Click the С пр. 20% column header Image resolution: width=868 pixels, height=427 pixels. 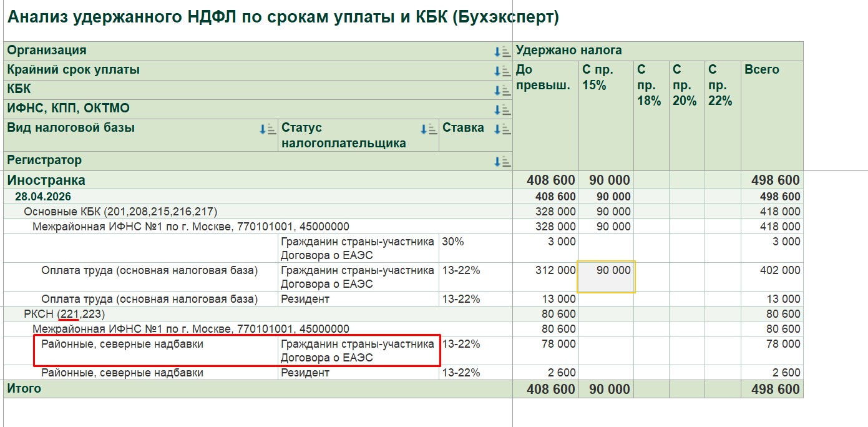click(x=687, y=115)
